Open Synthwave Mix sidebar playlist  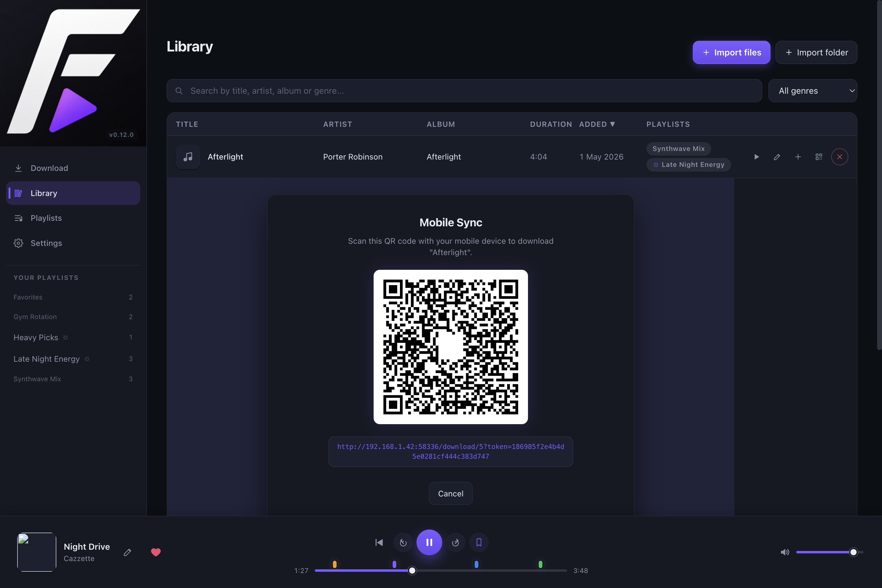pos(73,379)
